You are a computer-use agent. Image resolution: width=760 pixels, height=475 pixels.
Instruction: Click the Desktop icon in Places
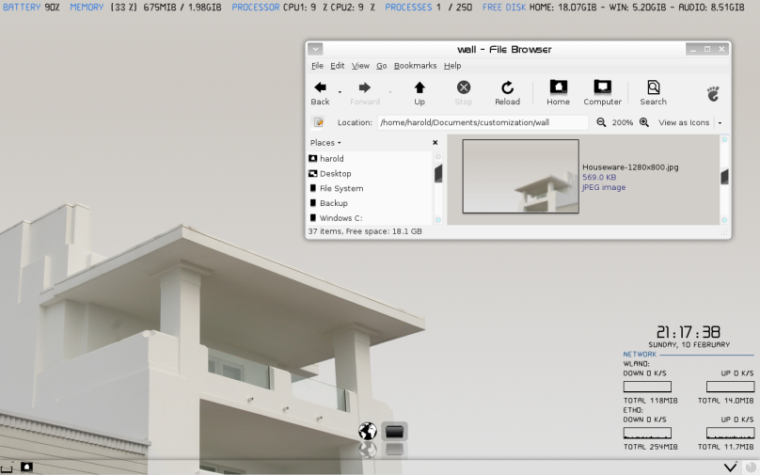click(x=313, y=174)
